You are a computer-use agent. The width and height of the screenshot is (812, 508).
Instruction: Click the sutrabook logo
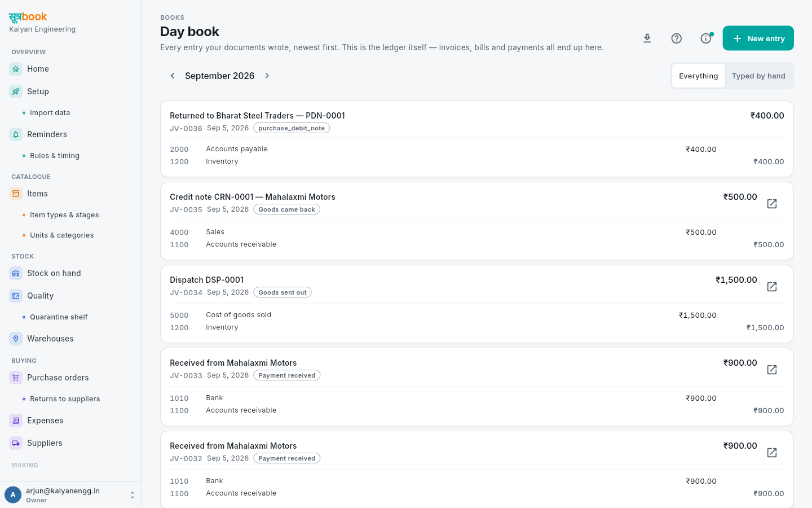[28, 17]
